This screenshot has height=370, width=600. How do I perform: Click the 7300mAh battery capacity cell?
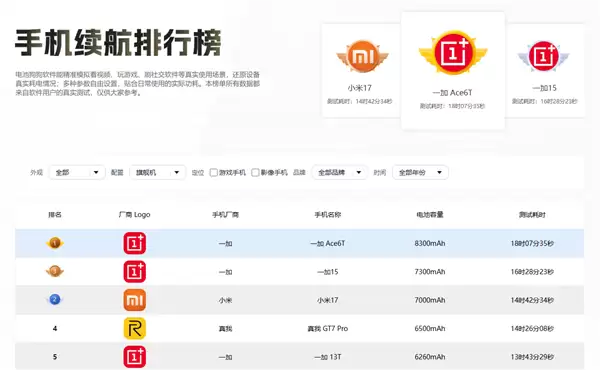[x=430, y=272]
